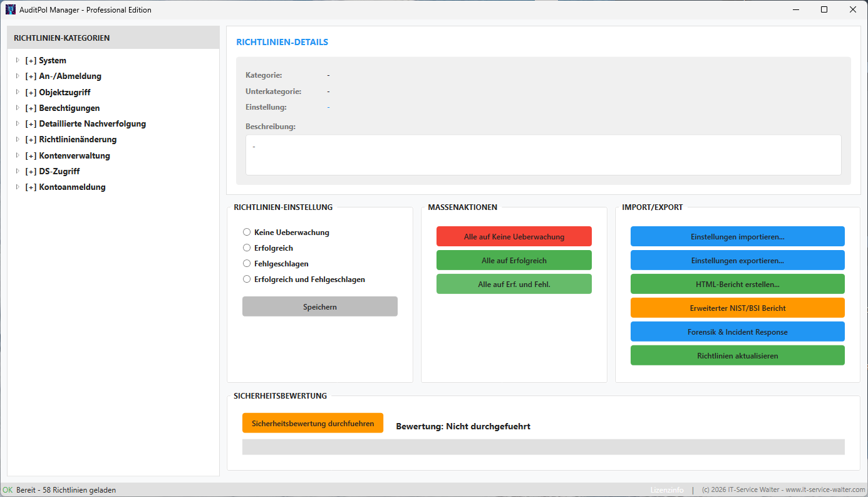The width and height of the screenshot is (868, 497).
Task: Select the Berechtigungen category
Action: click(x=69, y=108)
